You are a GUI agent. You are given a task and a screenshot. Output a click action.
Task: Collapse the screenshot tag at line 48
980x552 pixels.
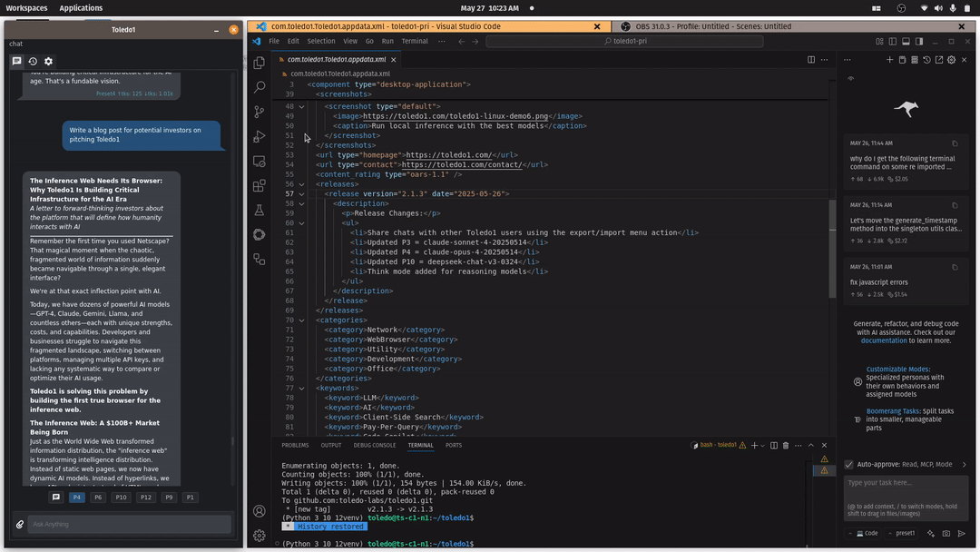pyautogui.click(x=302, y=107)
